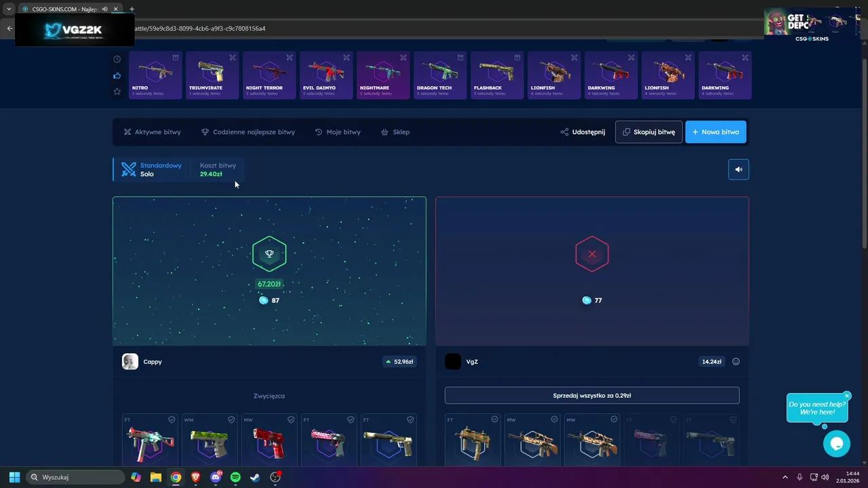Go back with the browser back arrow

[x=9, y=28]
